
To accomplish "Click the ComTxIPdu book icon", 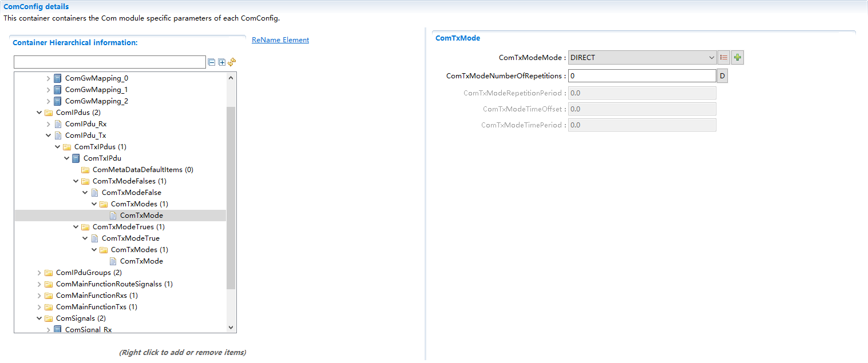I will tap(76, 158).
